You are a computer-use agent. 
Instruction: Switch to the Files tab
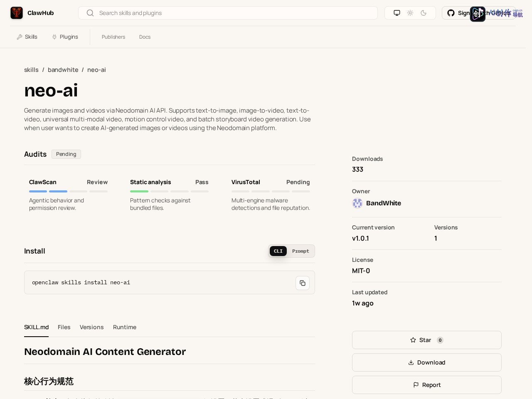[64, 327]
